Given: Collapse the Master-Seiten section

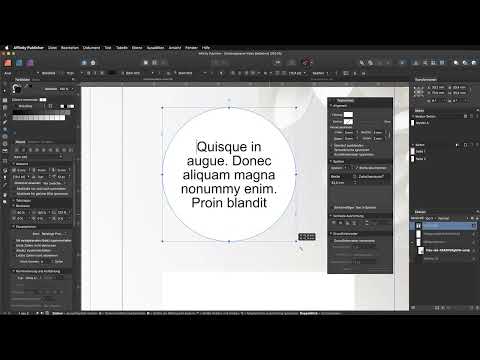Looking at the screenshot, I should pyautogui.click(x=413, y=116).
